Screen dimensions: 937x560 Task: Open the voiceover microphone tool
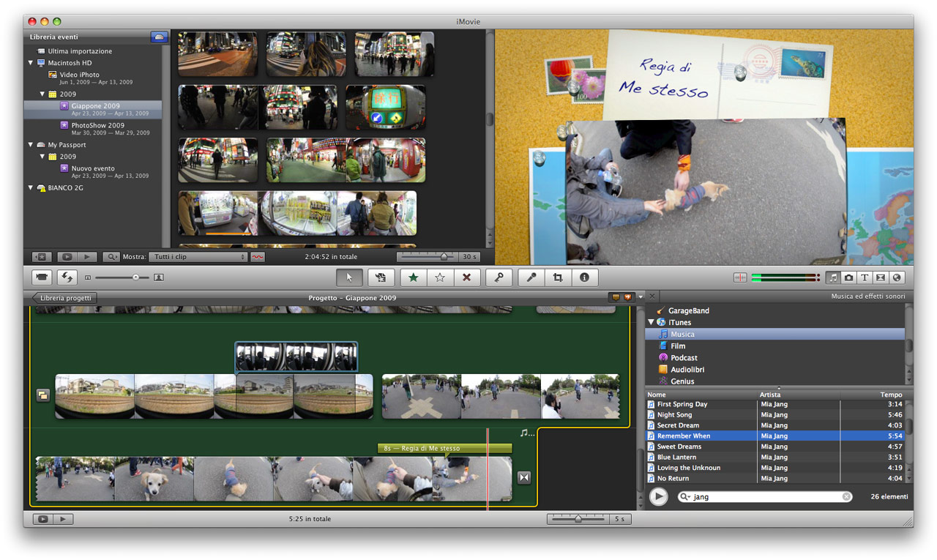coord(531,277)
